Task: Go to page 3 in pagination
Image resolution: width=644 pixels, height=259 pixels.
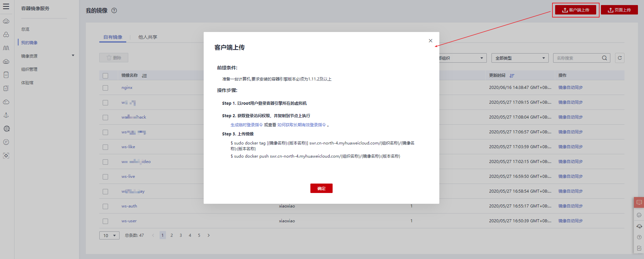Action: (181, 235)
